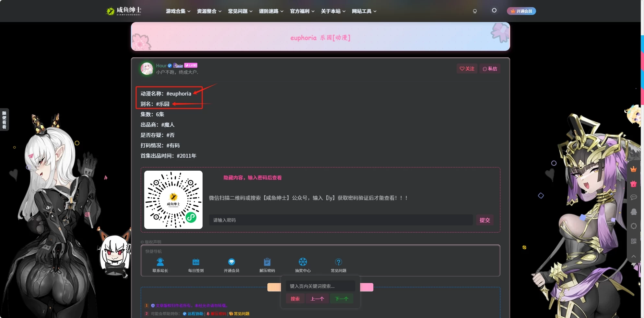Screen dimensions: 644x318
Task: Click the 版权声明 copyright notice
Action: 151,242
